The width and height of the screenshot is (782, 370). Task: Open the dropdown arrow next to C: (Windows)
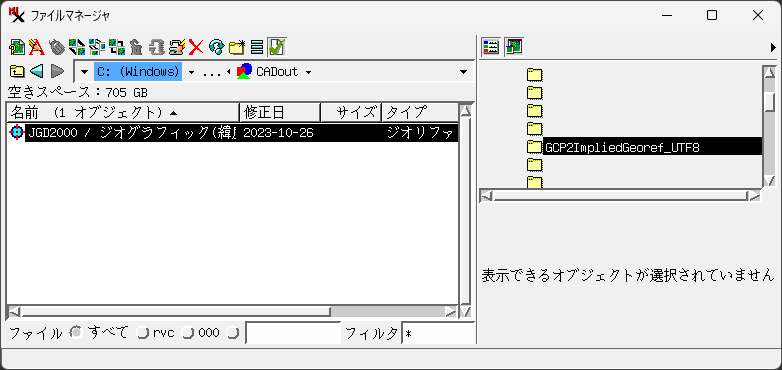191,72
